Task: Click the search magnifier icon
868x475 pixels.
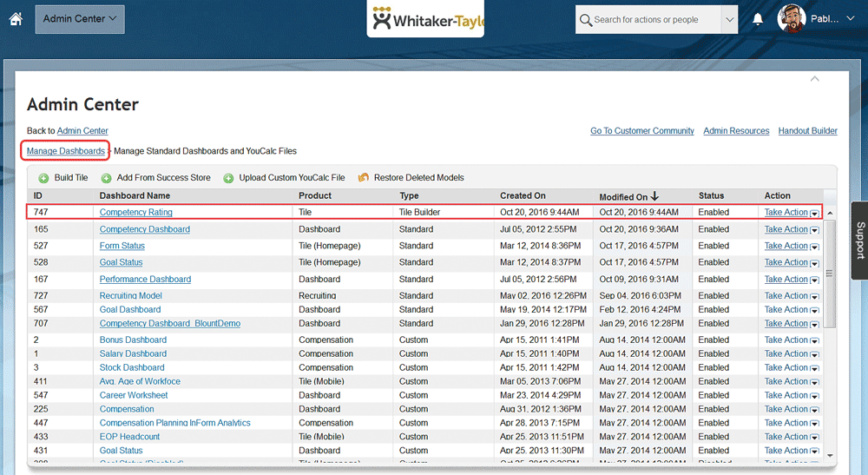Action: tap(586, 20)
